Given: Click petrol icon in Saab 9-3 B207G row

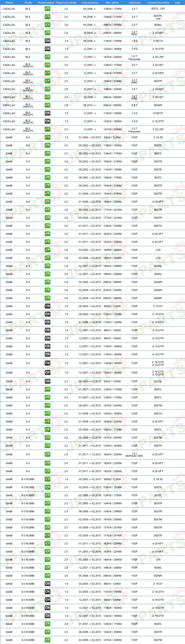Looking at the screenshot, I should pos(48,226).
